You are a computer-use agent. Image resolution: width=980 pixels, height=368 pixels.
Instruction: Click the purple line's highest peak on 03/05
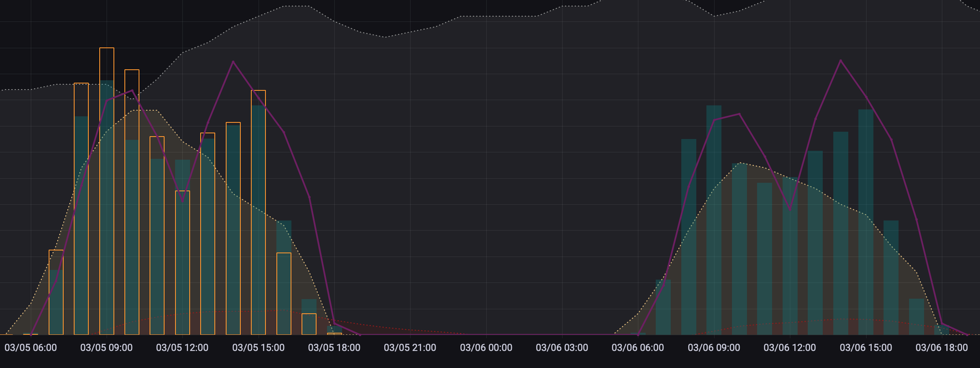click(233, 62)
